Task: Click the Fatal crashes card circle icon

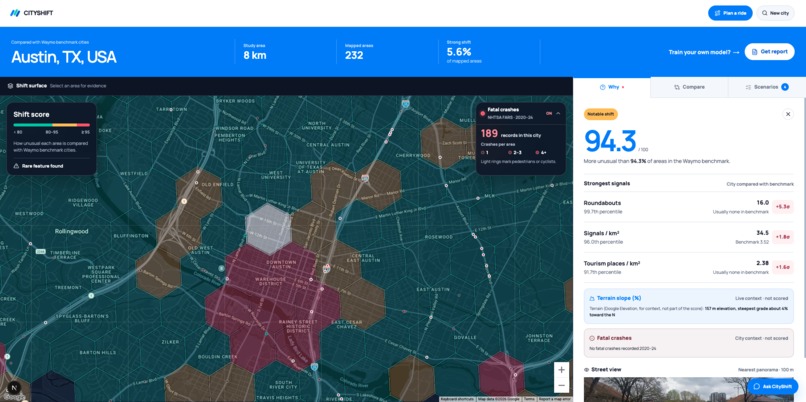Action: pos(592,338)
